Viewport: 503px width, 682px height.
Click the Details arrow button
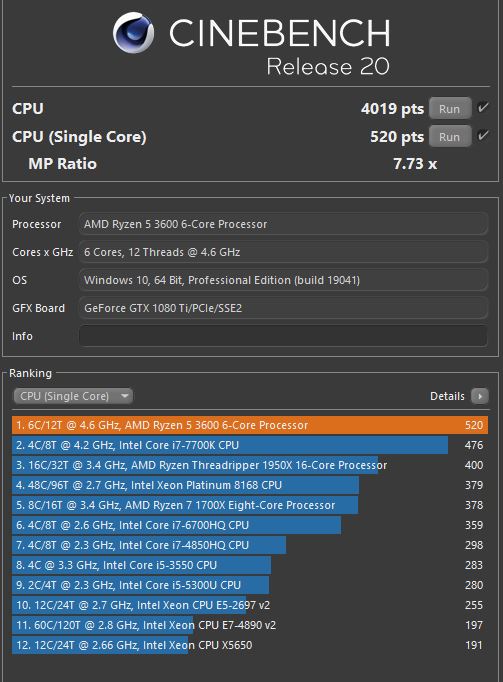tap(480, 396)
